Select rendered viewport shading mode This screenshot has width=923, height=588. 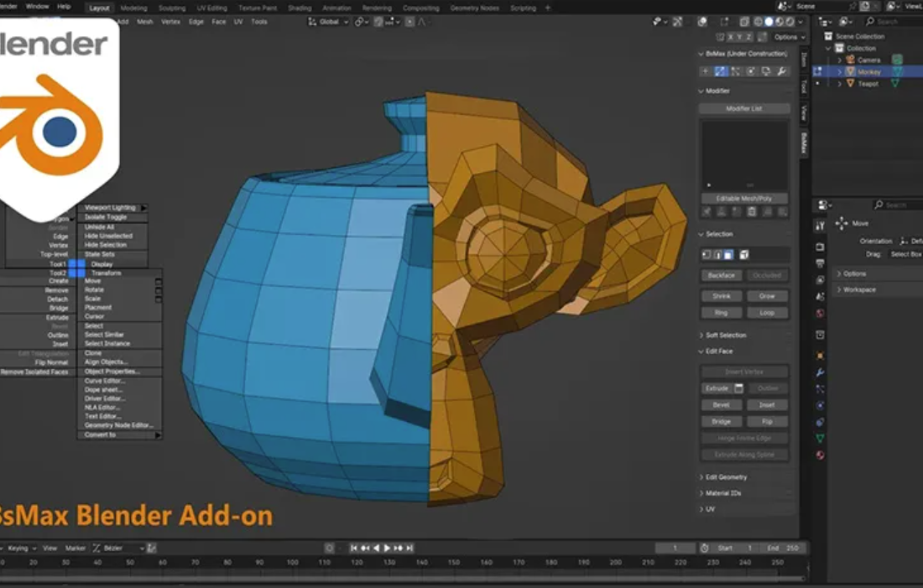[x=790, y=22]
